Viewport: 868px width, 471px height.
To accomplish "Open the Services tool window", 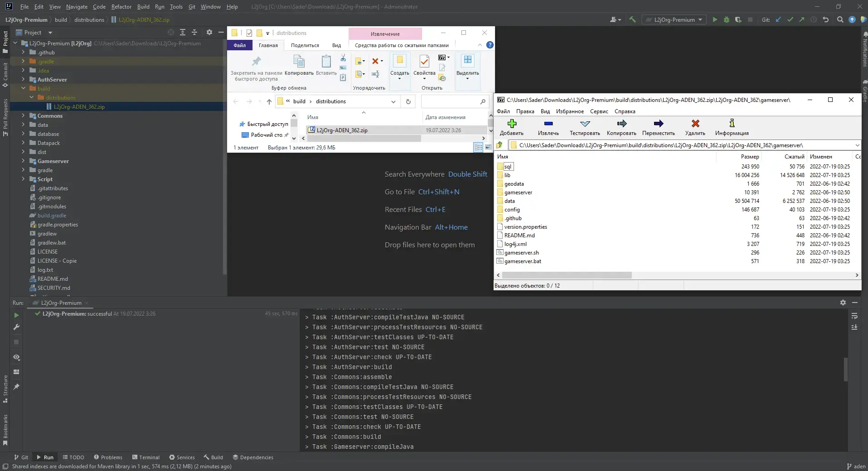I will [x=182, y=457].
